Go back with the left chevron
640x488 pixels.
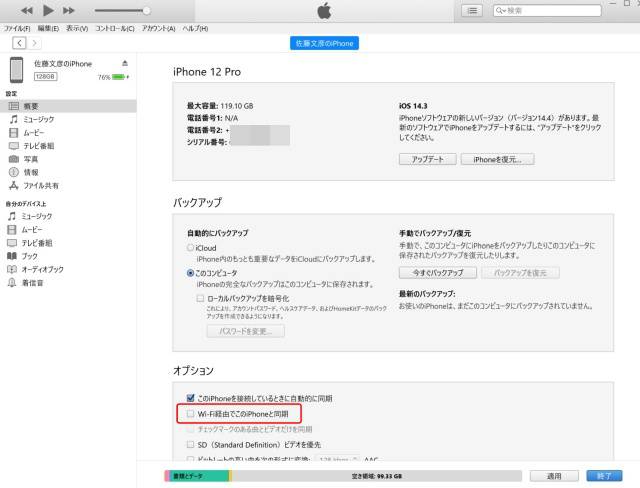pyautogui.click(x=19, y=43)
